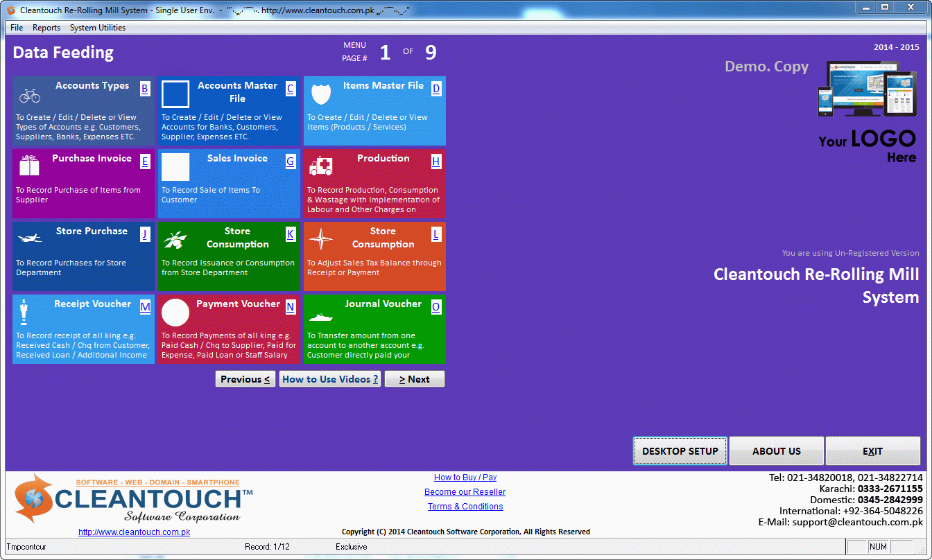
Task: Click the shield icon on Items Master File
Action: 321,94
